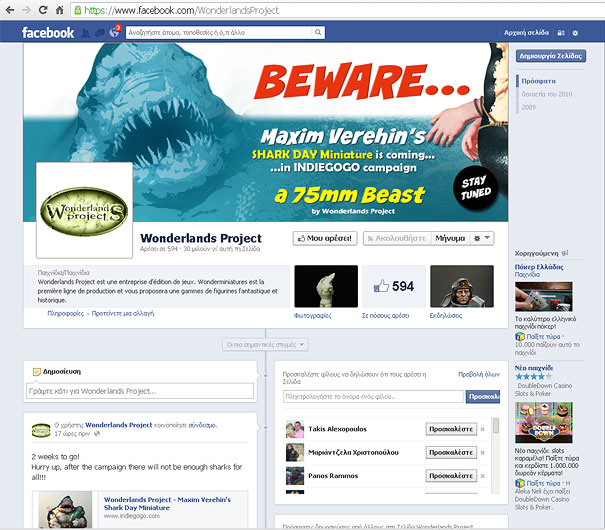The width and height of the screenshot is (605, 530).
Task: Open the post's small Wonderlands avatar
Action: (41, 430)
